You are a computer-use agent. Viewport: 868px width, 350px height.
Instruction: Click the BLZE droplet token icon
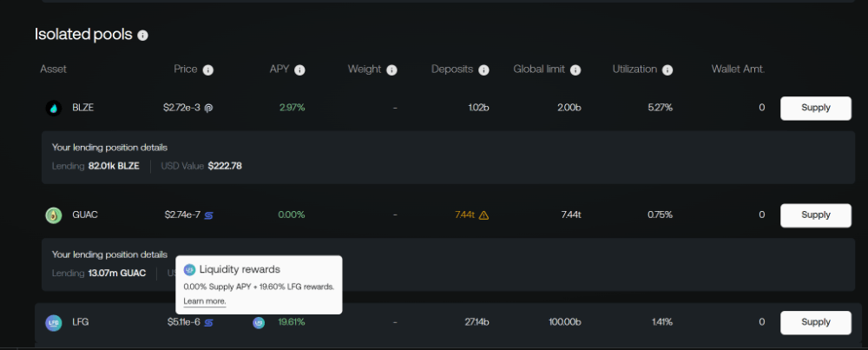pos(54,108)
